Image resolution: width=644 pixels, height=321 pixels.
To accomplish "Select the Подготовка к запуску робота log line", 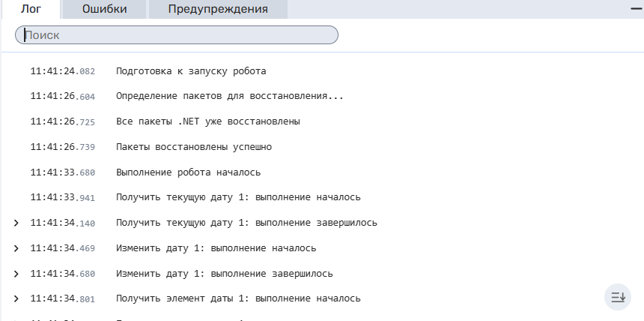I will point(191,71).
